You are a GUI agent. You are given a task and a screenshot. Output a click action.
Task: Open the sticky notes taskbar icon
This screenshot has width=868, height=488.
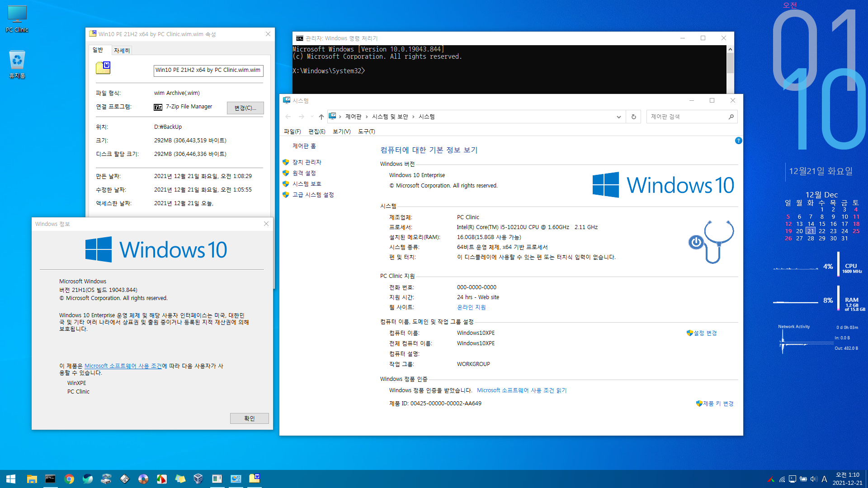pos(180,479)
